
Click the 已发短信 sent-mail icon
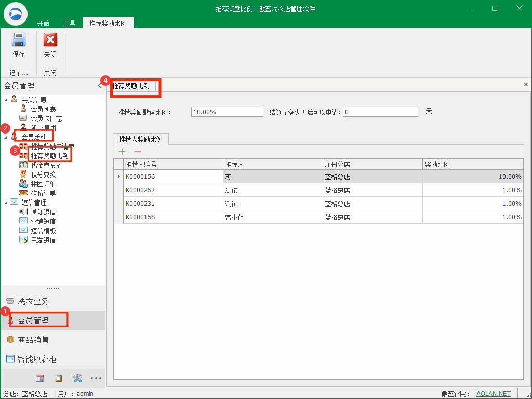[23, 240]
